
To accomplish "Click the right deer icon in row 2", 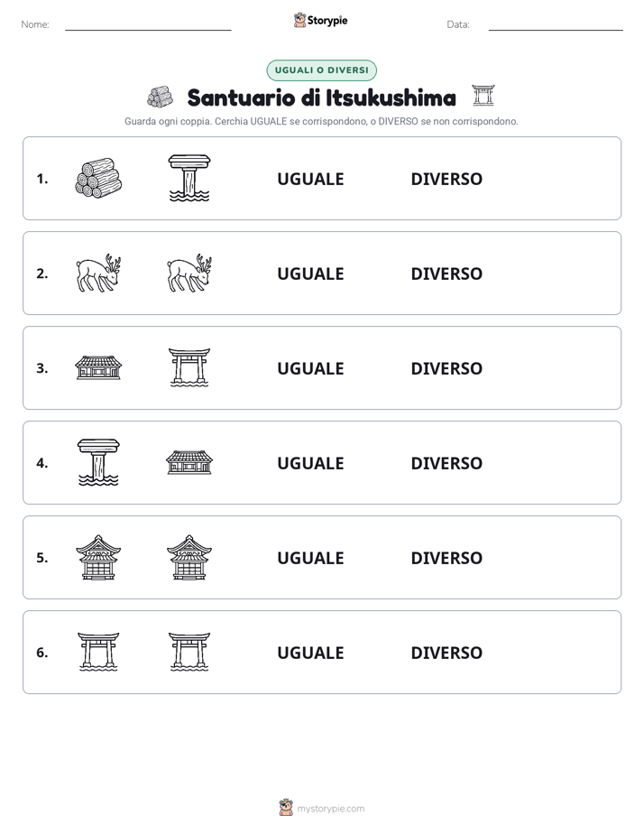I will [189, 273].
